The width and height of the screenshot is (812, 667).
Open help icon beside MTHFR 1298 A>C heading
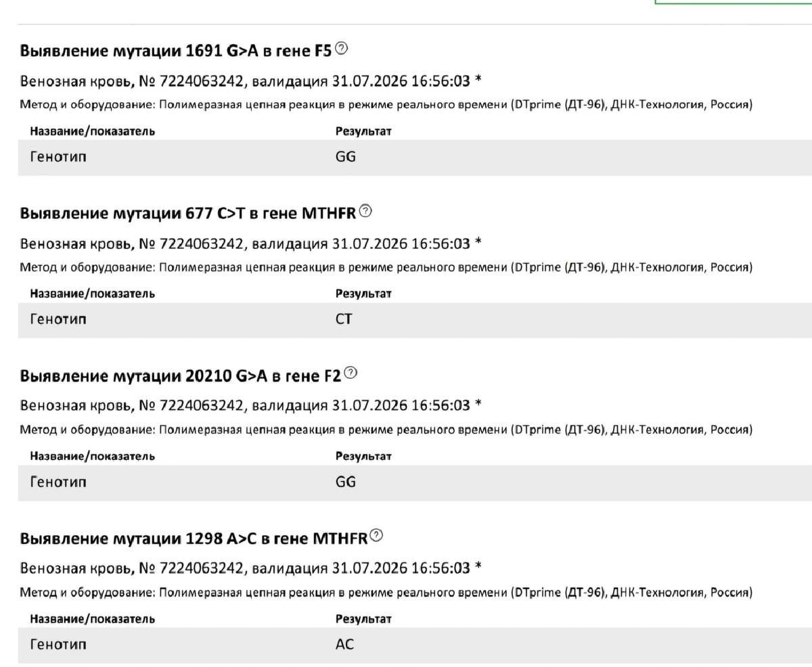pos(376,536)
